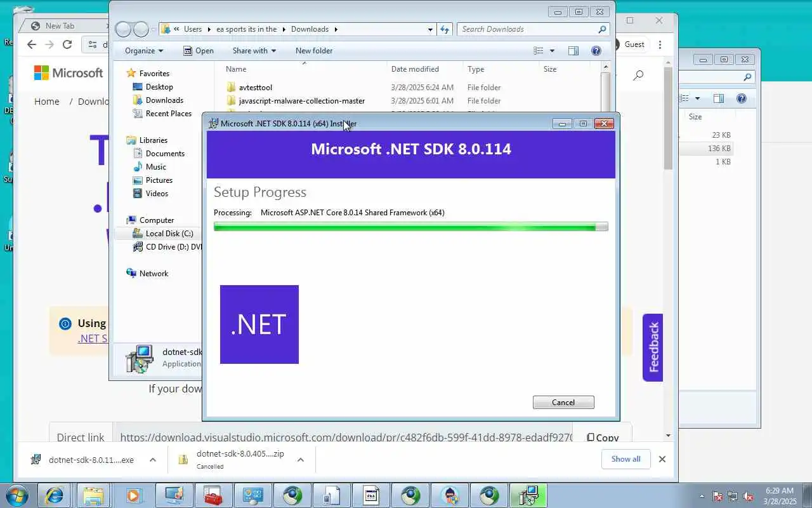Open the browser three-dot menu
The width and height of the screenshot is (812, 508).
pyautogui.click(x=660, y=44)
